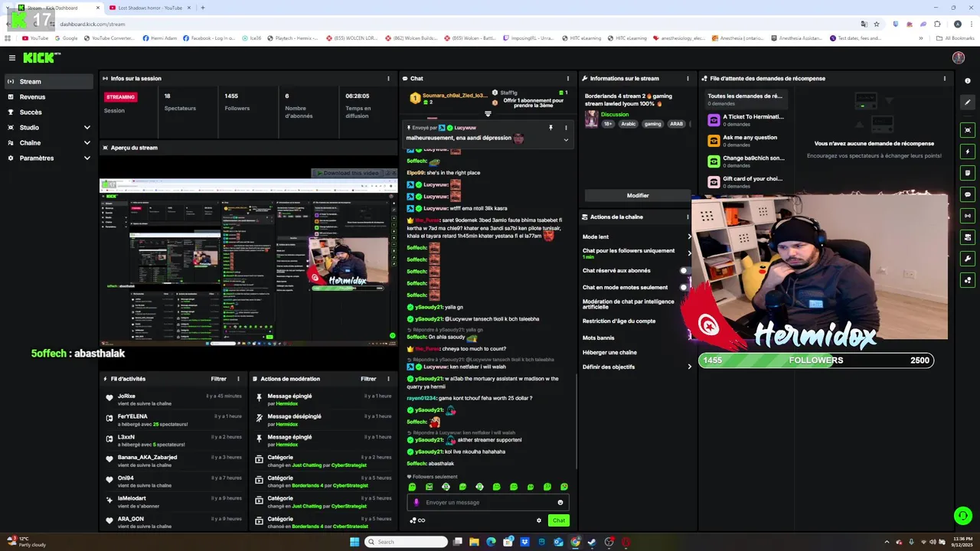Open the Mode lent options arrow

click(688, 236)
